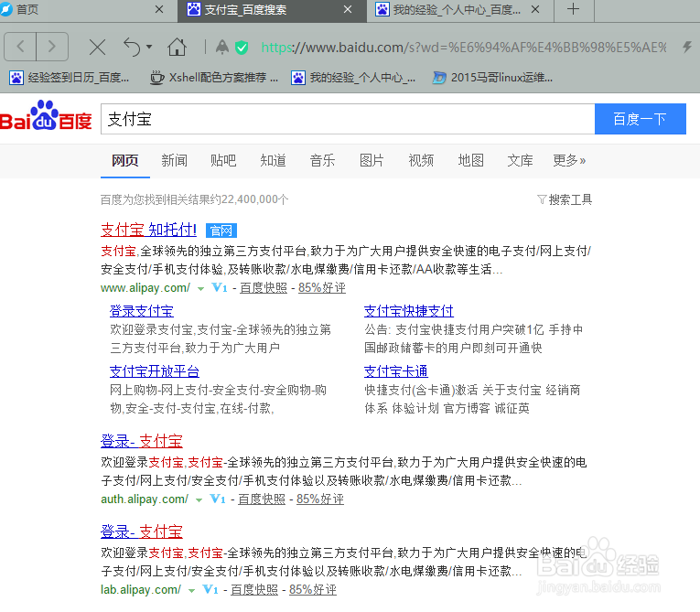
Task: Expand dropdown arrow after auth.alipay.com/
Action: [199, 500]
